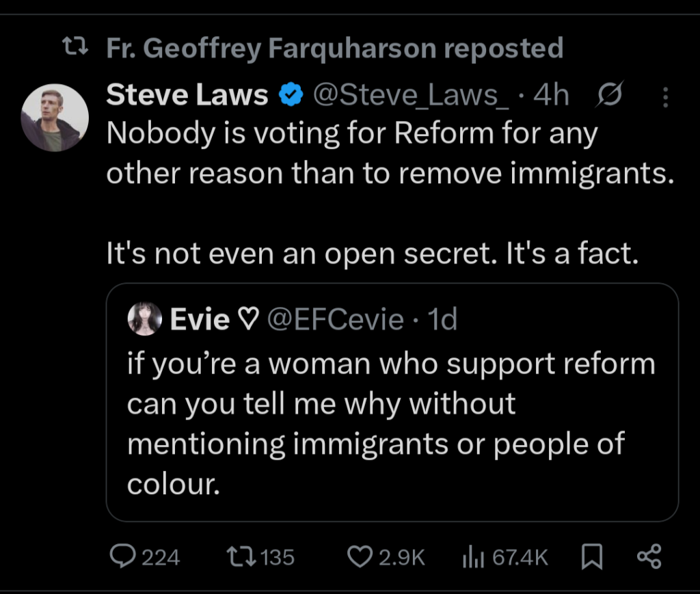Click the @EFCevie handle
This screenshot has width=700, height=594.
pos(334,319)
